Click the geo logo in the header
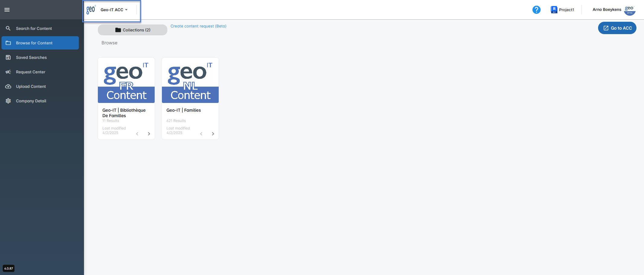The image size is (644, 275). [91, 10]
